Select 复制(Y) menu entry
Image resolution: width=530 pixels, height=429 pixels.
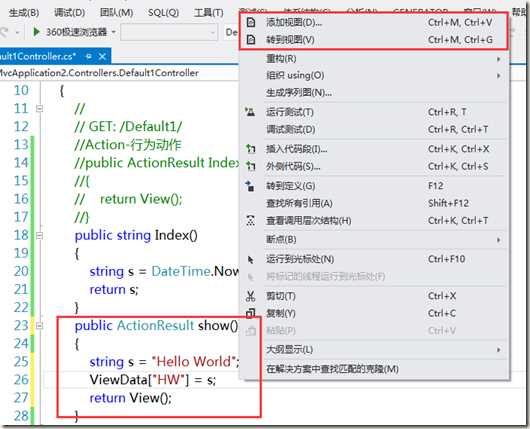pos(374,313)
